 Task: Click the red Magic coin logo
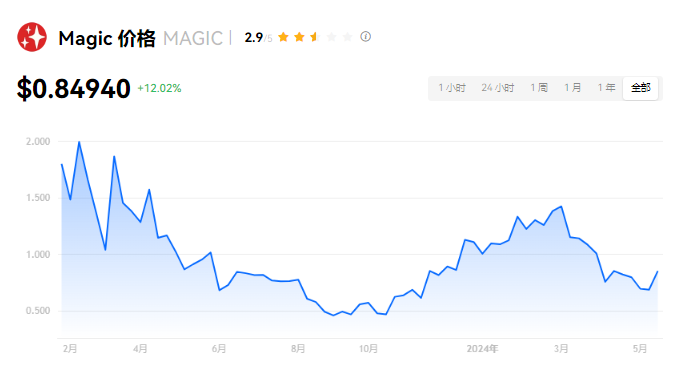pyautogui.click(x=32, y=37)
